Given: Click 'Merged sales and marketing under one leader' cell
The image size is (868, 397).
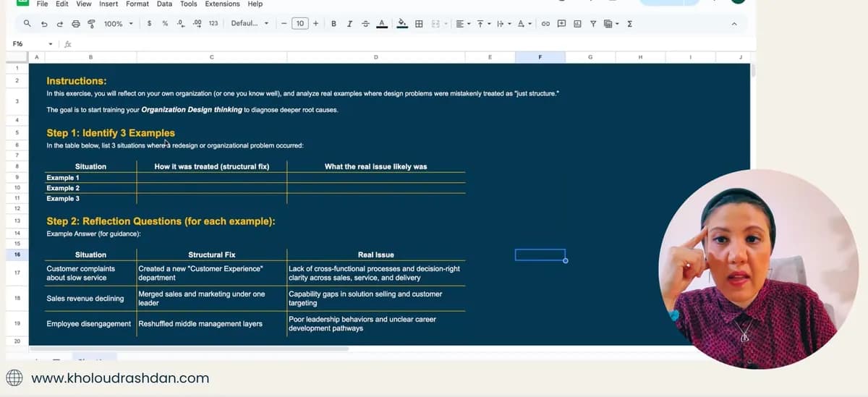Looking at the screenshot, I should coord(211,298).
